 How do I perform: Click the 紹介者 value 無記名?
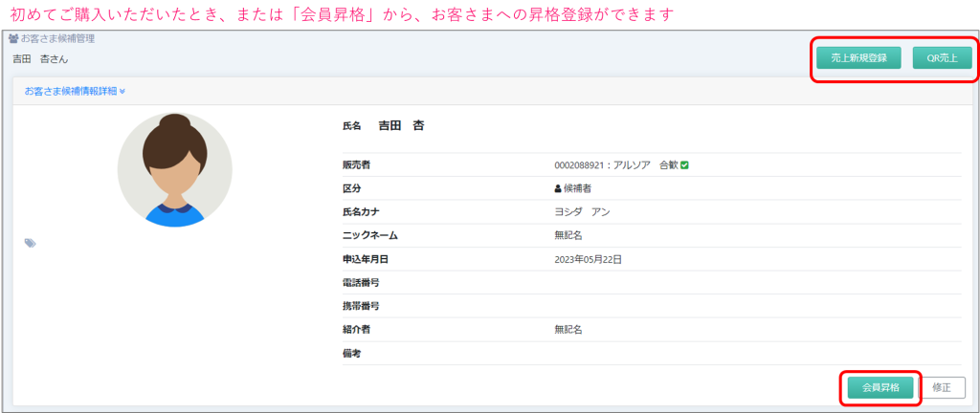pos(568,330)
